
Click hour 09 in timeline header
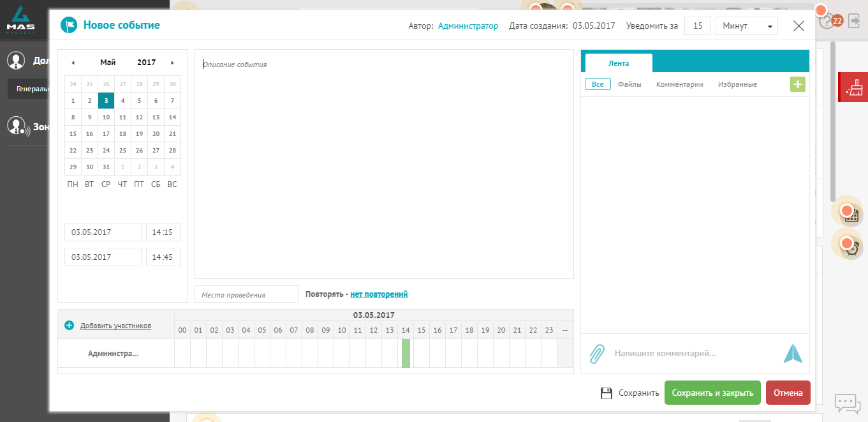point(326,330)
